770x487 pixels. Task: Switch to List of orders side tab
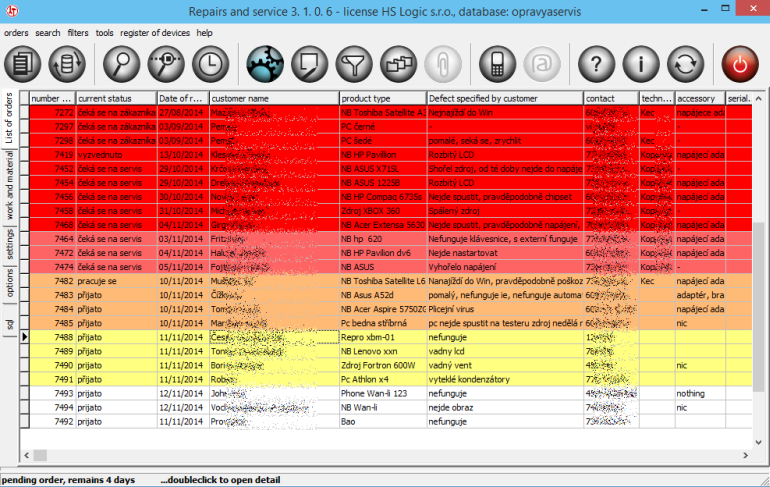pyautogui.click(x=9, y=118)
